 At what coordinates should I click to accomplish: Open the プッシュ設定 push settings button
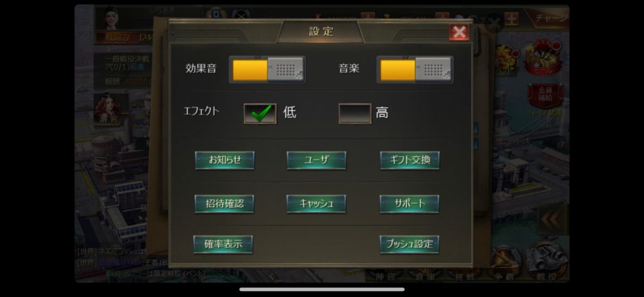(409, 244)
